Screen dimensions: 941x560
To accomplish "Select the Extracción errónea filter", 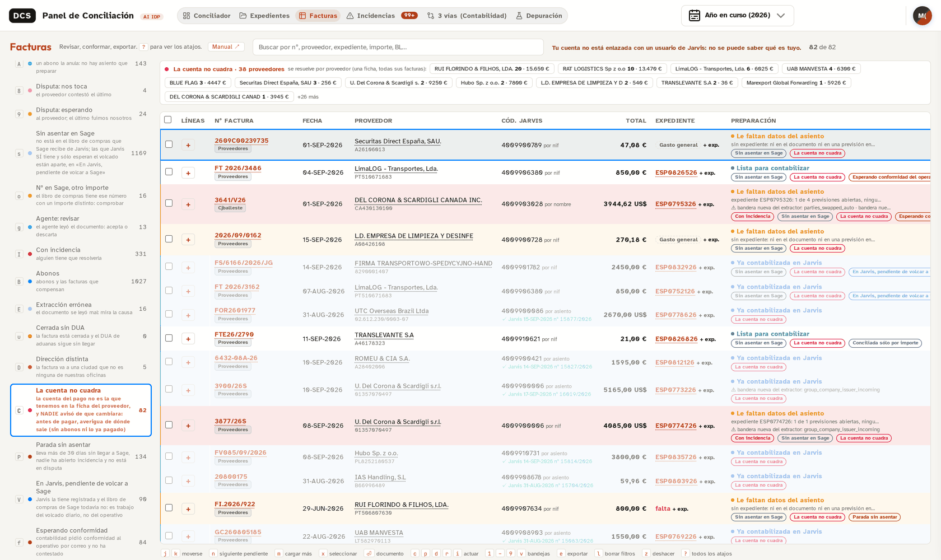I will click(81, 309).
